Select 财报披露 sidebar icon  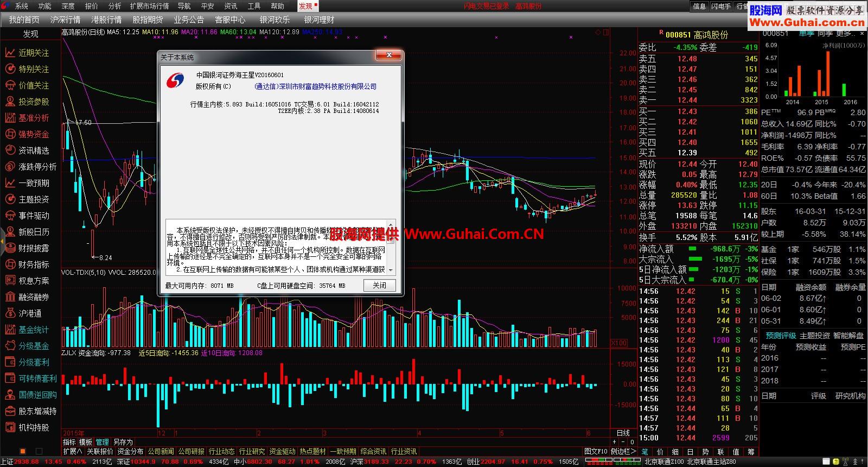click(x=10, y=248)
